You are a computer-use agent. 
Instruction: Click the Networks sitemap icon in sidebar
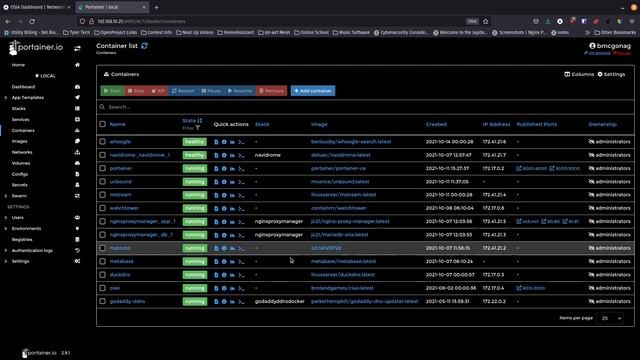click(78, 152)
